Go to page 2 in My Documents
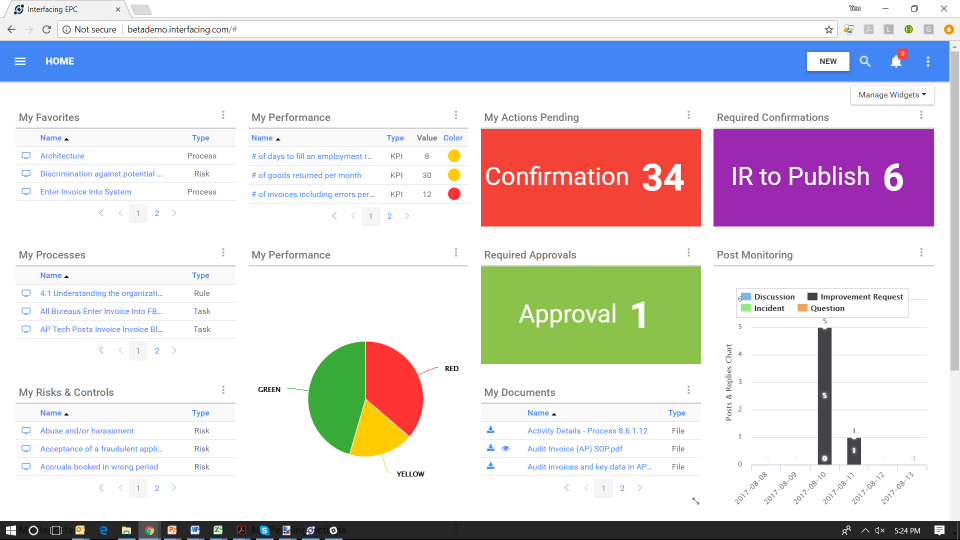 (622, 488)
